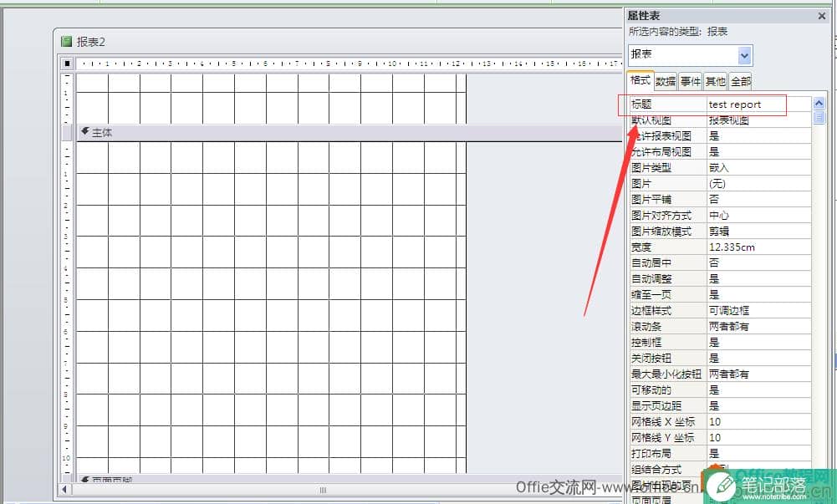Click the 控制框 property value
Viewport: 837px width, 504px height.
(758, 343)
